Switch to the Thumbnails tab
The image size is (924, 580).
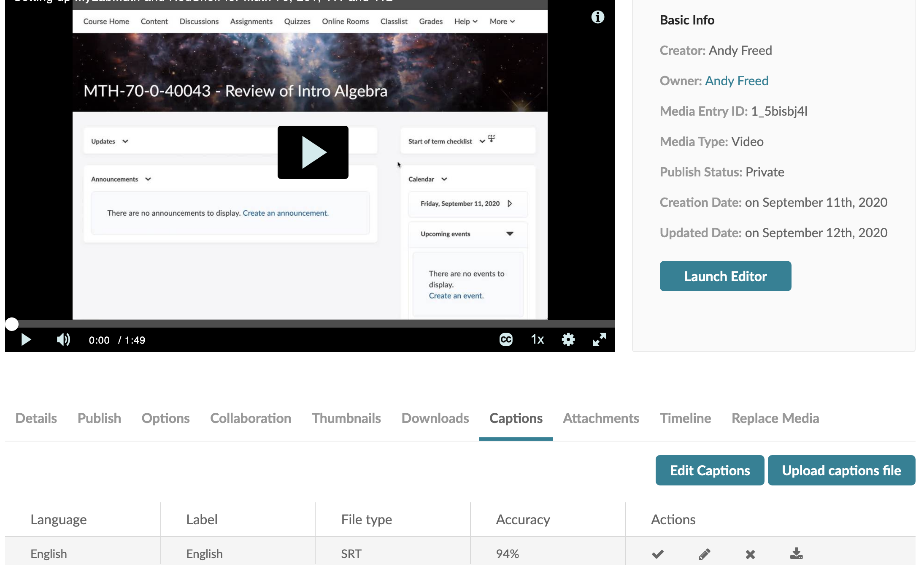[x=346, y=418]
